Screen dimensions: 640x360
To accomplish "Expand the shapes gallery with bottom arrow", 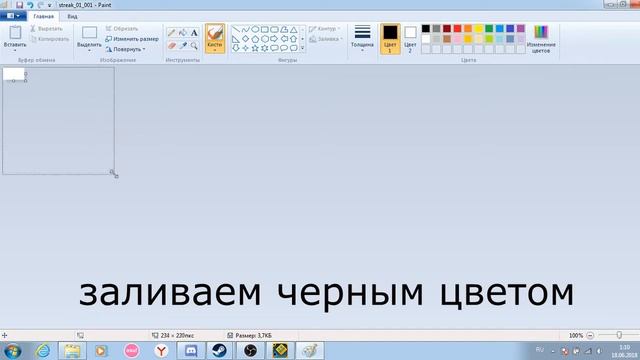I will pos(302,48).
